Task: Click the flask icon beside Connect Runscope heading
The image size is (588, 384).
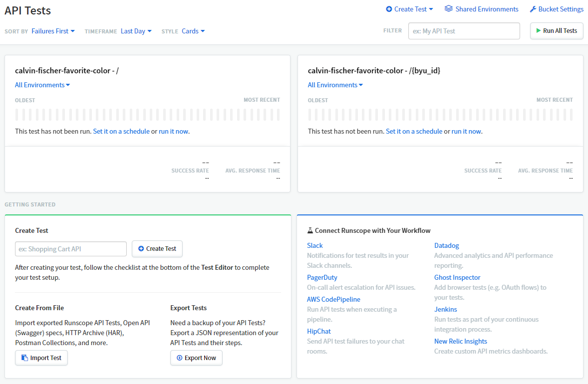Action: pyautogui.click(x=310, y=230)
